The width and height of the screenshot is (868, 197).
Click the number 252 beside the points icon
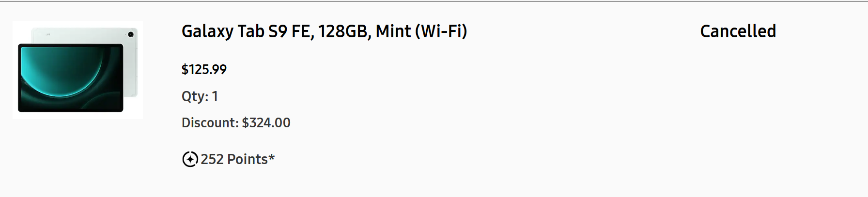(x=212, y=159)
